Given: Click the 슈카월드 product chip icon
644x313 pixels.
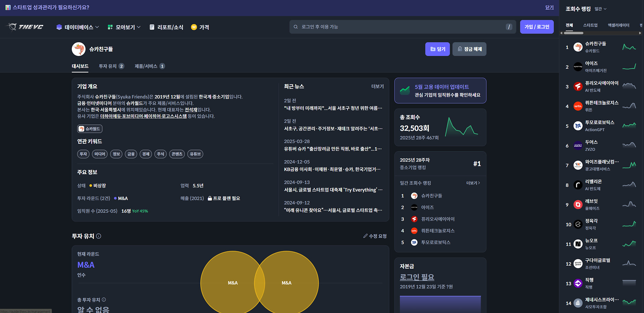Looking at the screenshot, I should click(x=81, y=129).
